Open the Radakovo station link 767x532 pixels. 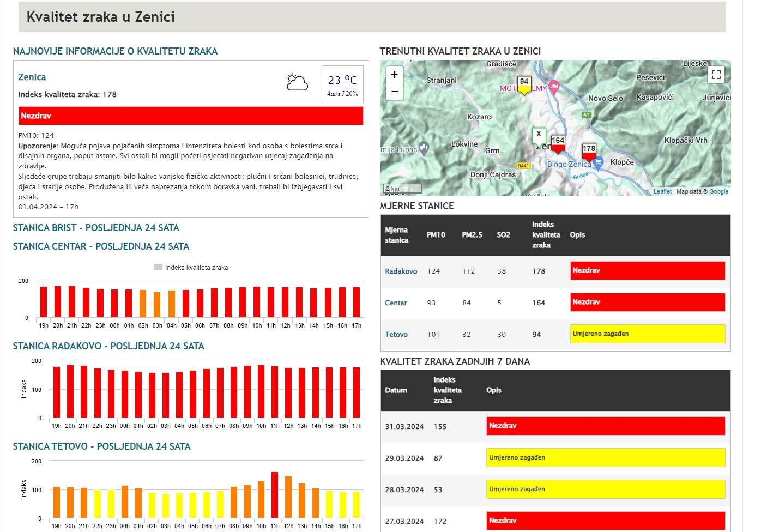401,271
